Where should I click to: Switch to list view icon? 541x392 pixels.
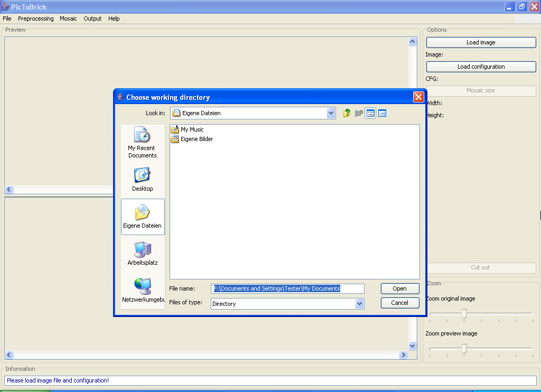(370, 113)
